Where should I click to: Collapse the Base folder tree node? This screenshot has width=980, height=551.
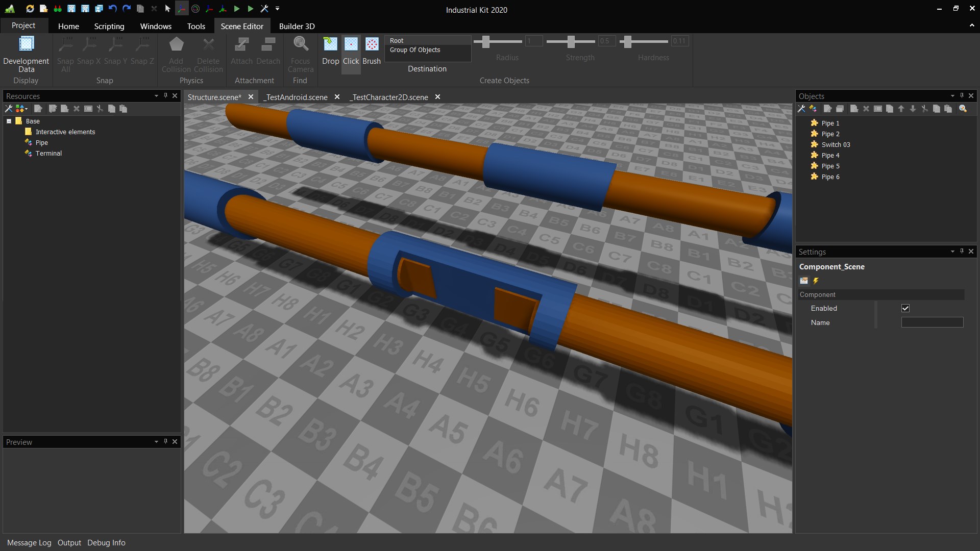pyautogui.click(x=9, y=121)
